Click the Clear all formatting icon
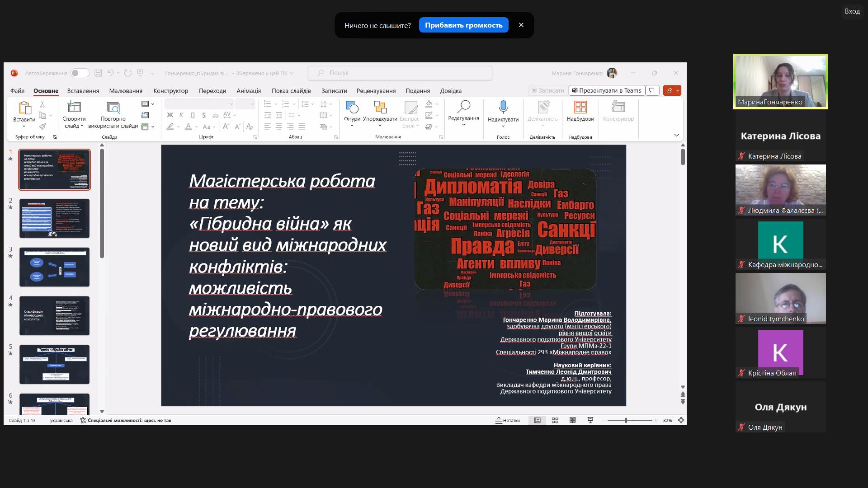868x488 pixels. point(250,127)
